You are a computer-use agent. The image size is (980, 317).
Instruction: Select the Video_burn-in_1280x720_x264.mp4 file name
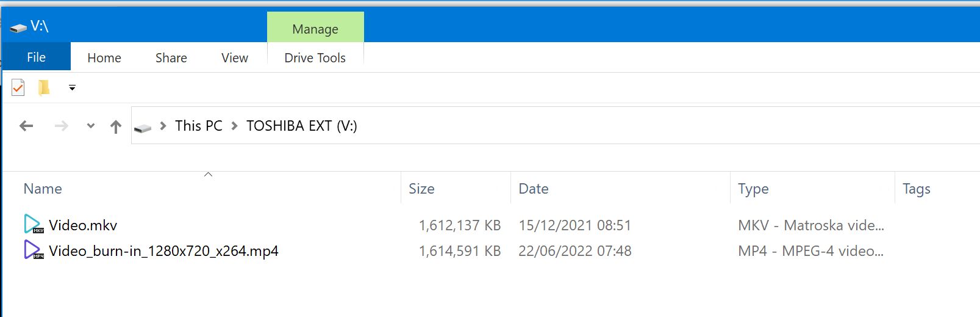click(163, 251)
